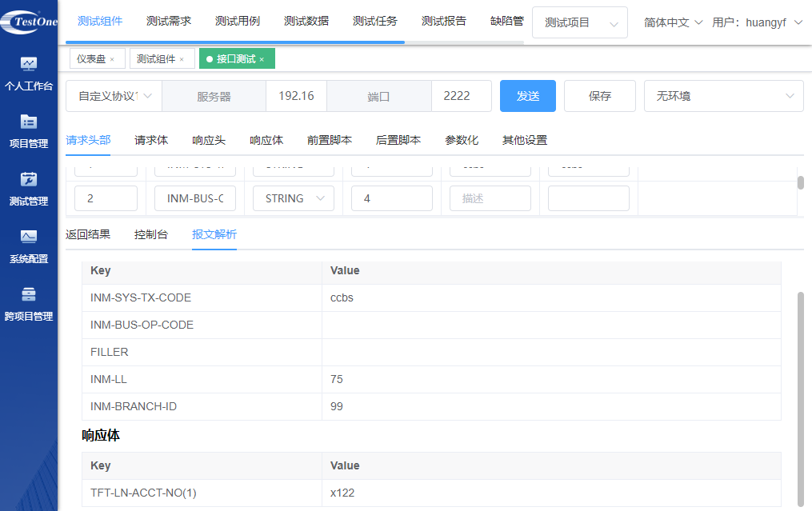Open the 跨项目管理 sidebar icon
The width and height of the screenshot is (812, 511).
(x=29, y=294)
